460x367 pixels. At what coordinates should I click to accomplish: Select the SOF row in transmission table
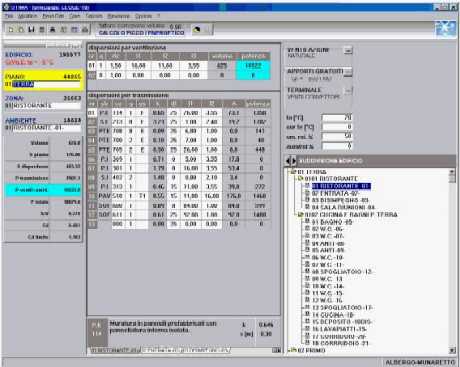(179, 215)
